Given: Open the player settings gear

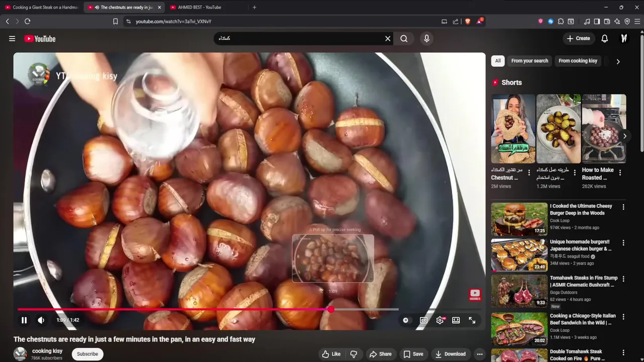Looking at the screenshot, I should click(x=440, y=320).
